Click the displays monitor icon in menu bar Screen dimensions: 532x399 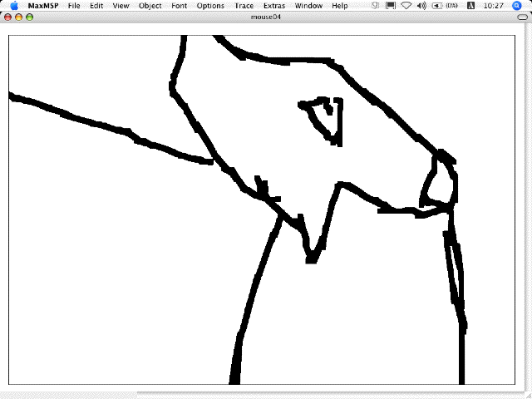pyautogui.click(x=391, y=6)
